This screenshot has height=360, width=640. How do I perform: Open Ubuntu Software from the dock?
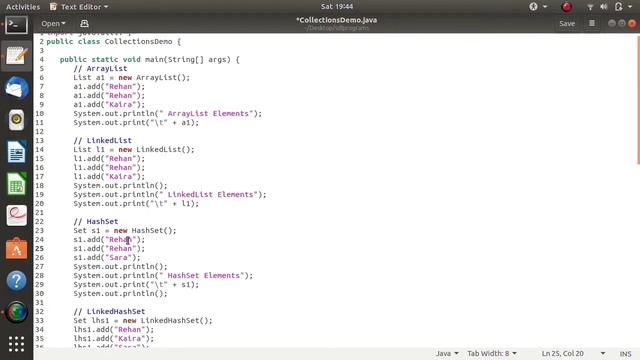[16, 248]
